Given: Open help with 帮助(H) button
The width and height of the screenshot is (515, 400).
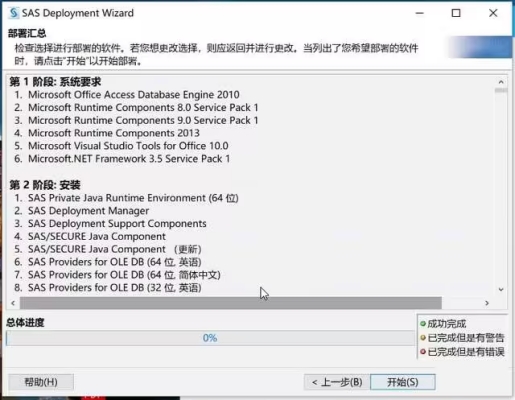Looking at the screenshot, I should click(41, 382).
